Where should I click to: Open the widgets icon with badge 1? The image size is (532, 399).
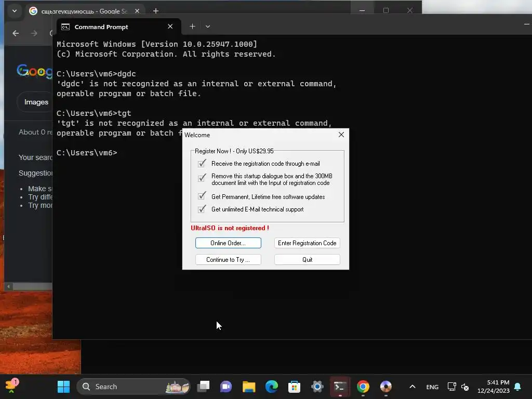[x=12, y=386]
